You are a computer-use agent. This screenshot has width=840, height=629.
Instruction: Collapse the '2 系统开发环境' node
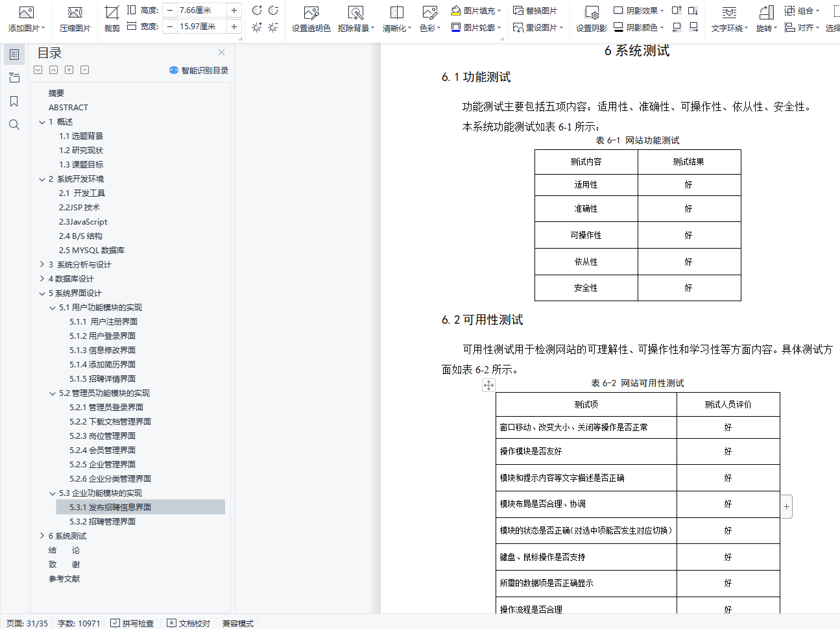tap(42, 179)
